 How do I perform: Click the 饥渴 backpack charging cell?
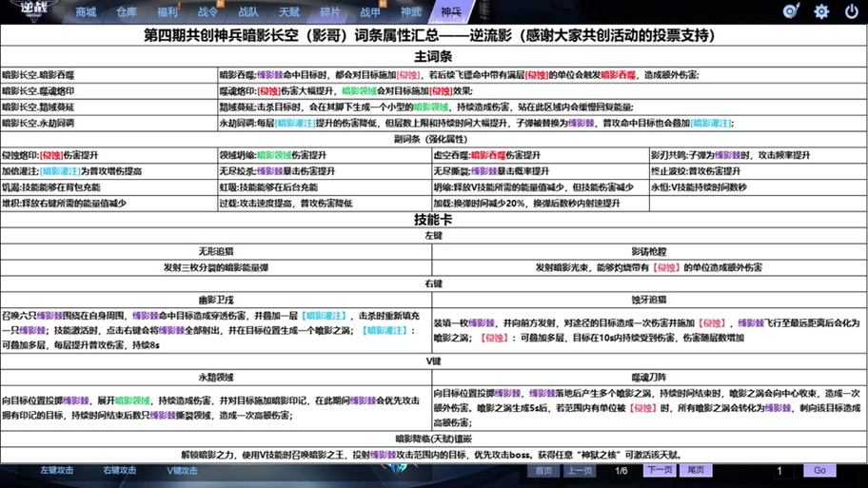[x=109, y=187]
